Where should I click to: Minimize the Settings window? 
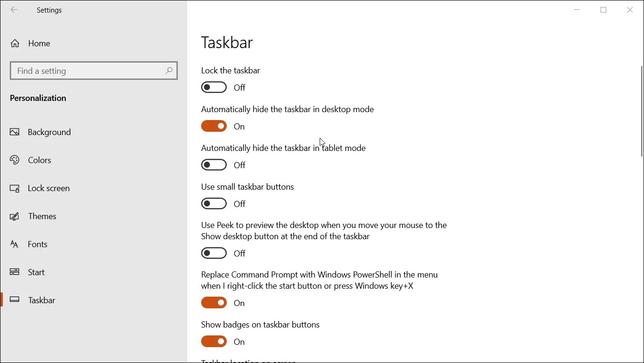point(577,10)
